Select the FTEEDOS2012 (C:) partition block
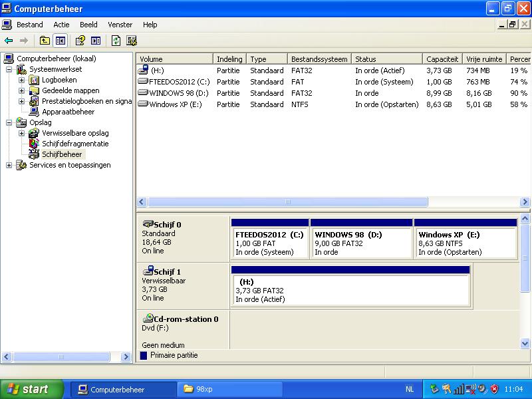532x399 pixels. [270, 239]
